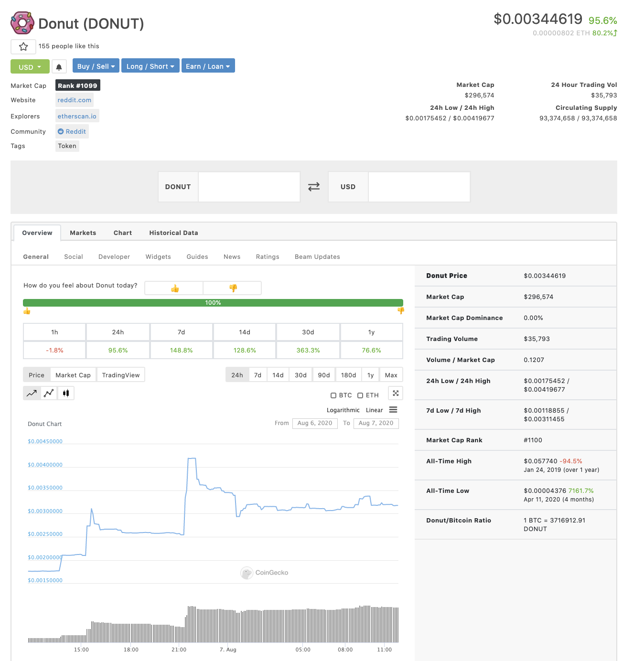The width and height of the screenshot is (644, 661).
Task: Switch to candlestick chart icon
Action: (x=66, y=393)
